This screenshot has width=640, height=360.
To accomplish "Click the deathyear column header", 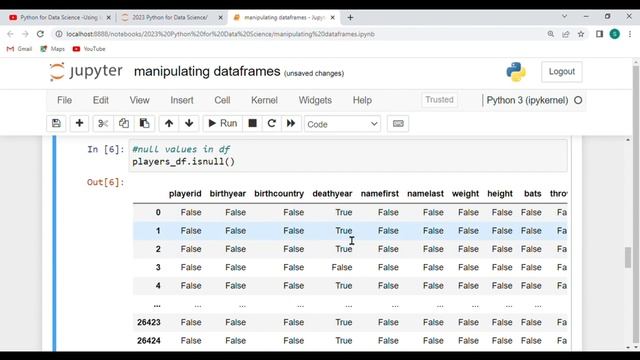I will (332, 194).
